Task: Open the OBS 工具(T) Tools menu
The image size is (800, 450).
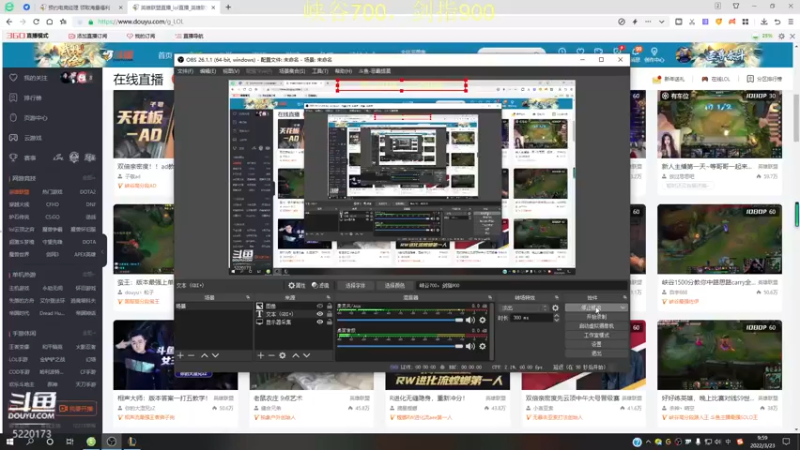Action: tap(320, 71)
